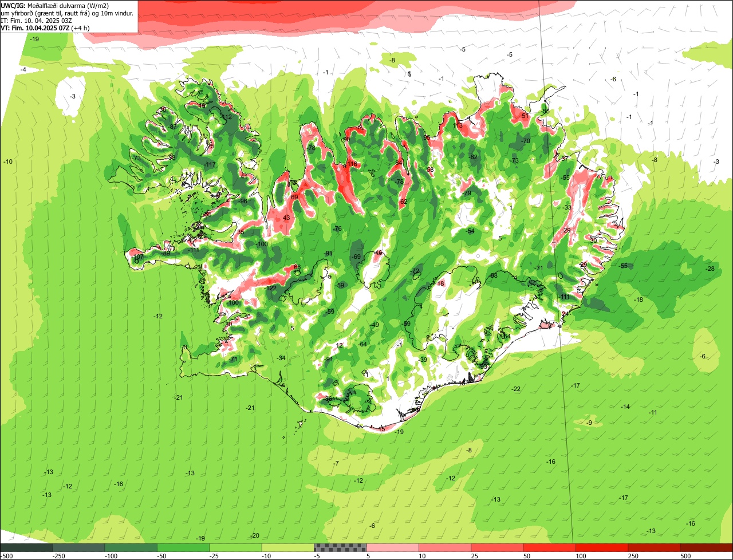Click the '-112' map value
The image size is (733, 560).
(227, 117)
